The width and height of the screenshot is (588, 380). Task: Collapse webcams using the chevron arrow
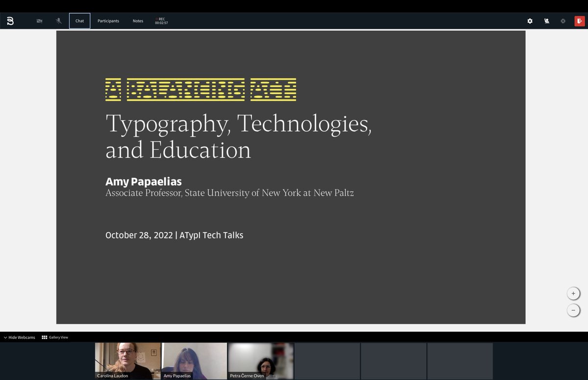[x=5, y=337]
